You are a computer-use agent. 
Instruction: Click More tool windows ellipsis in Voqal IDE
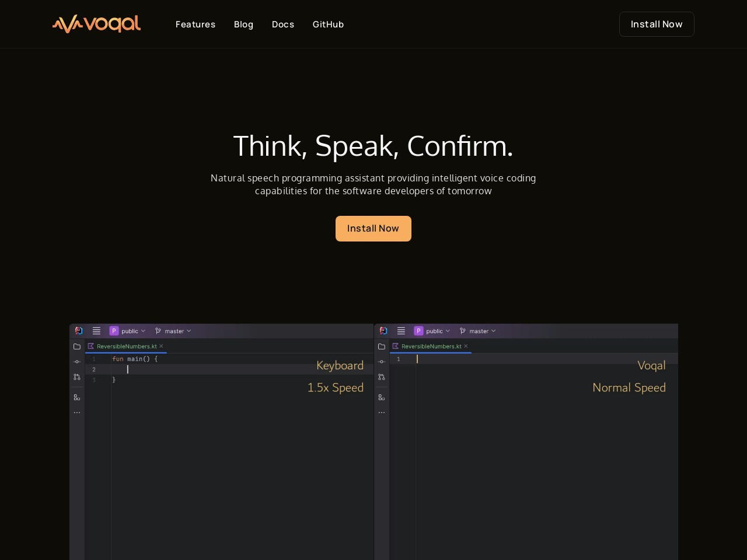382,412
